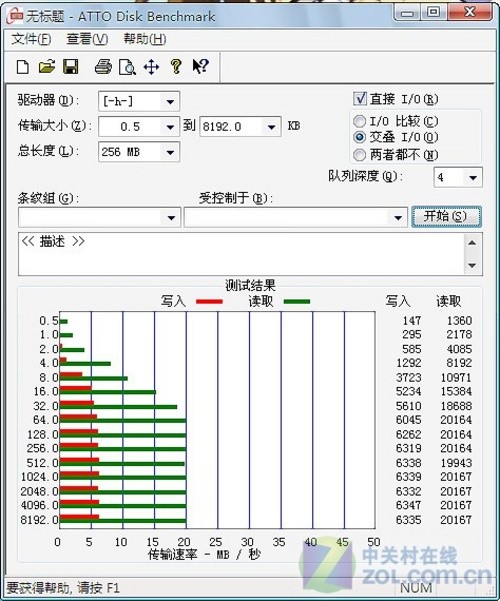Click the 测试结果 results heading
Image resolution: width=500 pixels, height=601 pixels.
(250, 285)
